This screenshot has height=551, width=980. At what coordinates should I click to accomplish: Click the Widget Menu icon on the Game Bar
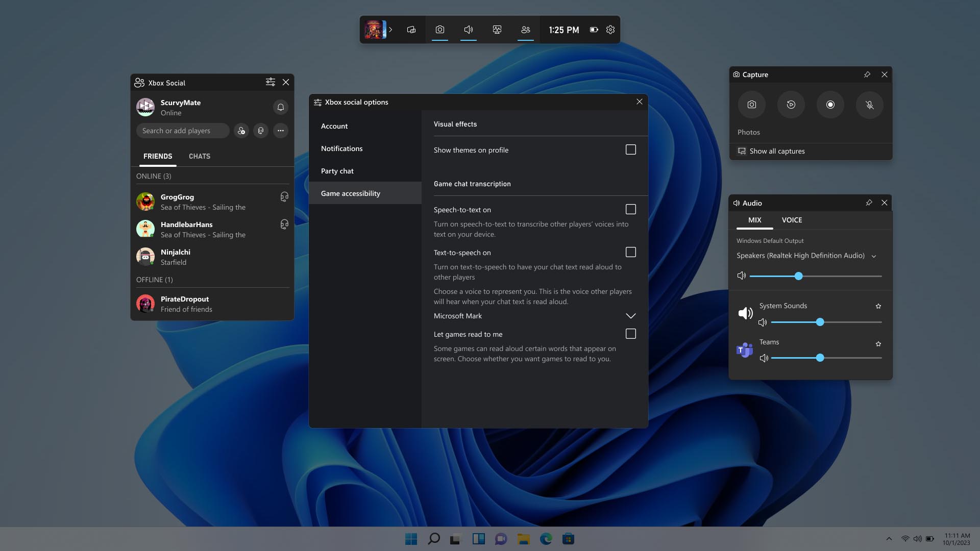(411, 30)
